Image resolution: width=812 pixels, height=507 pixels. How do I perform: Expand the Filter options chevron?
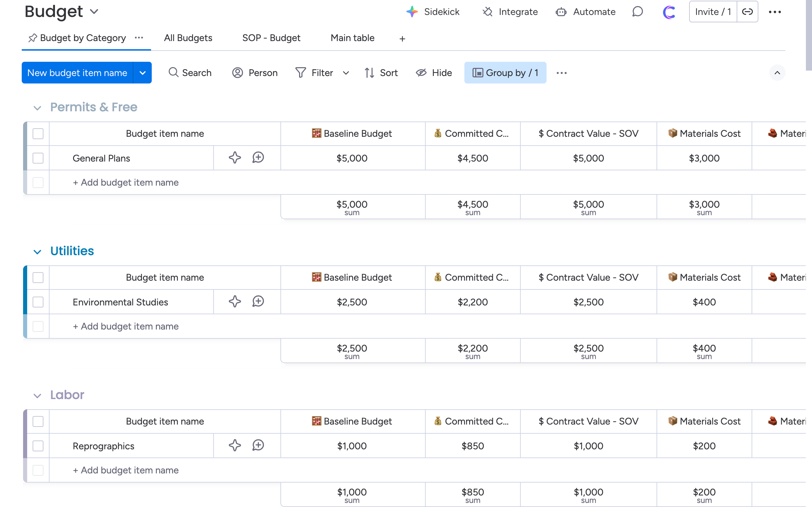[346, 73]
